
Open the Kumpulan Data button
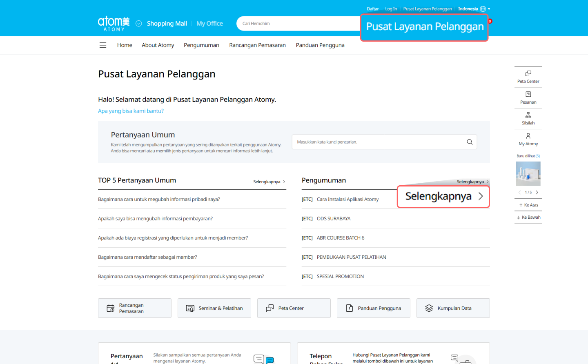(453, 309)
